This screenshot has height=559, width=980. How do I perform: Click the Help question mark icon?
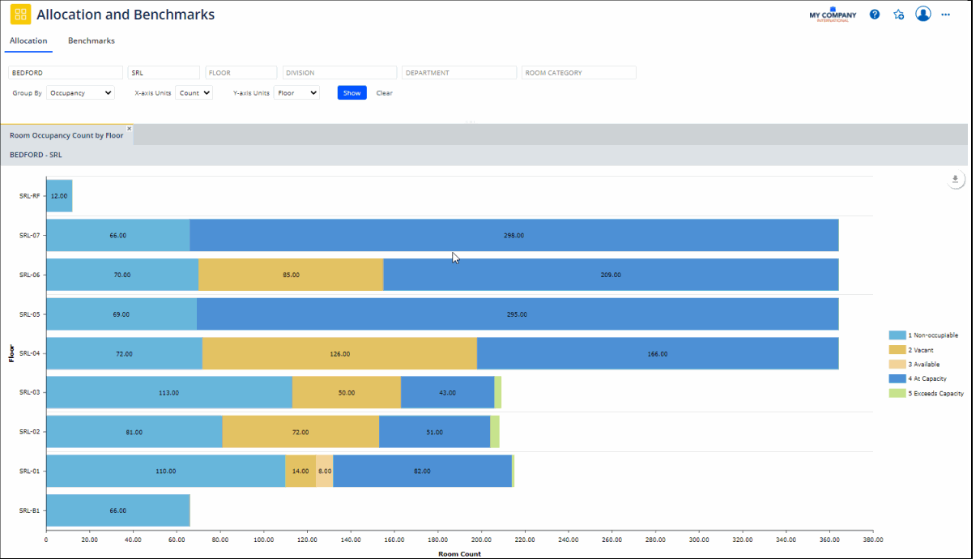pos(875,14)
